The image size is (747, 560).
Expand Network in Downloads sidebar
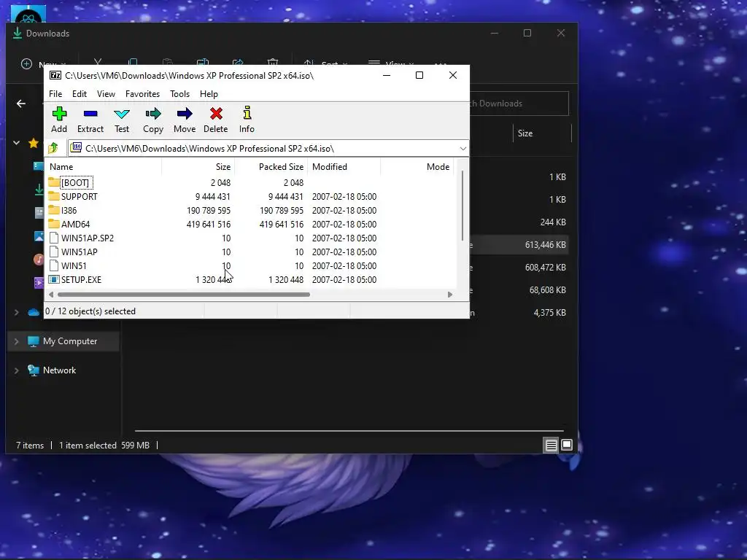click(x=16, y=370)
